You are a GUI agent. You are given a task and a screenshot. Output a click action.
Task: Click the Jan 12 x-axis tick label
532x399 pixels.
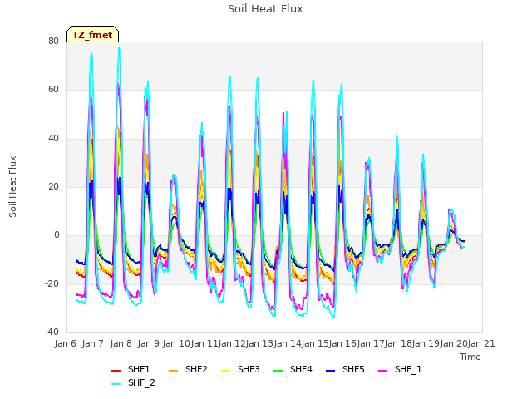tap(232, 343)
